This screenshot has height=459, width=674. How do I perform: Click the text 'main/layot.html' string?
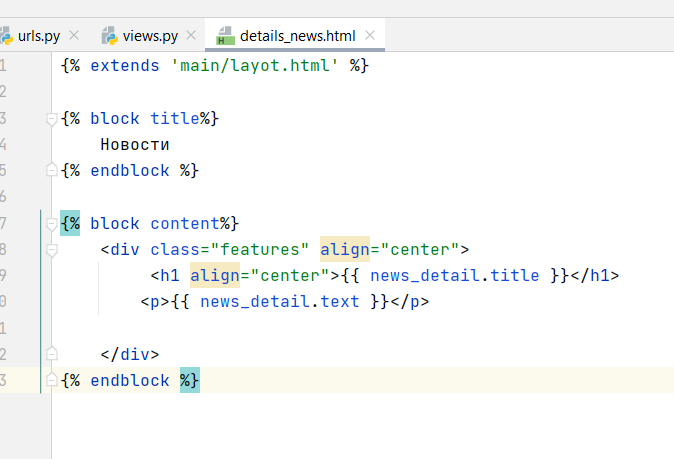[x=255, y=66]
